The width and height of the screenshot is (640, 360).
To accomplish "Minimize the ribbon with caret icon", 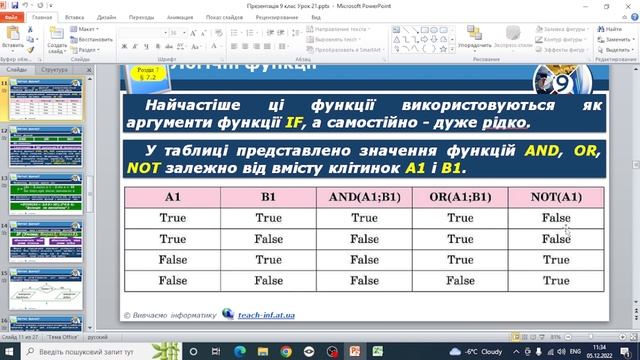I will pos(624,17).
